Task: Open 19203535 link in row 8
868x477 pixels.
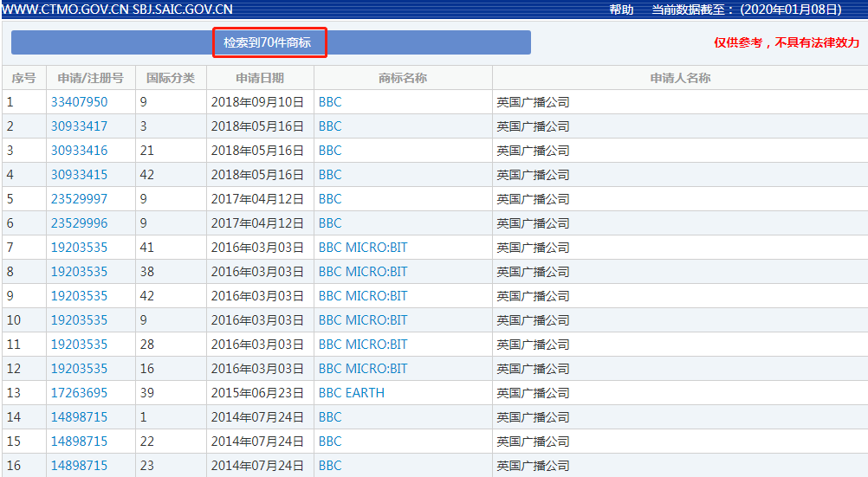Action: 79,272
